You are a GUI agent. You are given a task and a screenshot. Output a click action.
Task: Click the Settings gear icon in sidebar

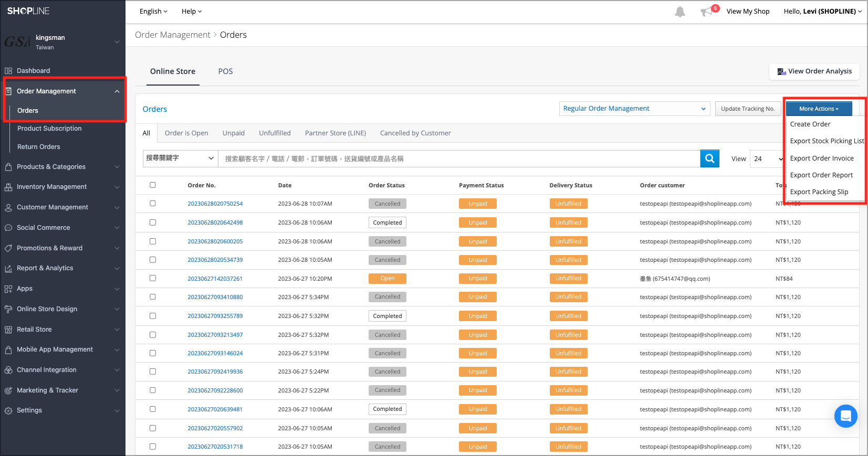coord(8,410)
